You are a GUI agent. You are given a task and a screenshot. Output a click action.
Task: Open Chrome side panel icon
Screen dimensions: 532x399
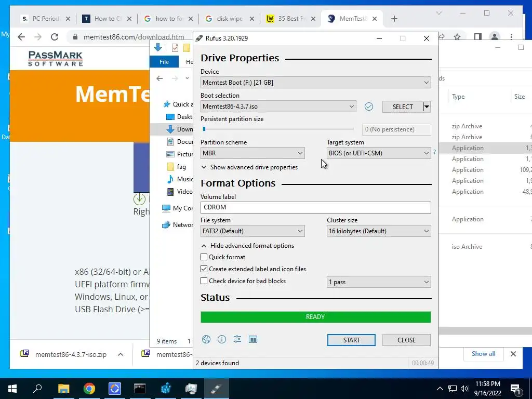point(478,37)
